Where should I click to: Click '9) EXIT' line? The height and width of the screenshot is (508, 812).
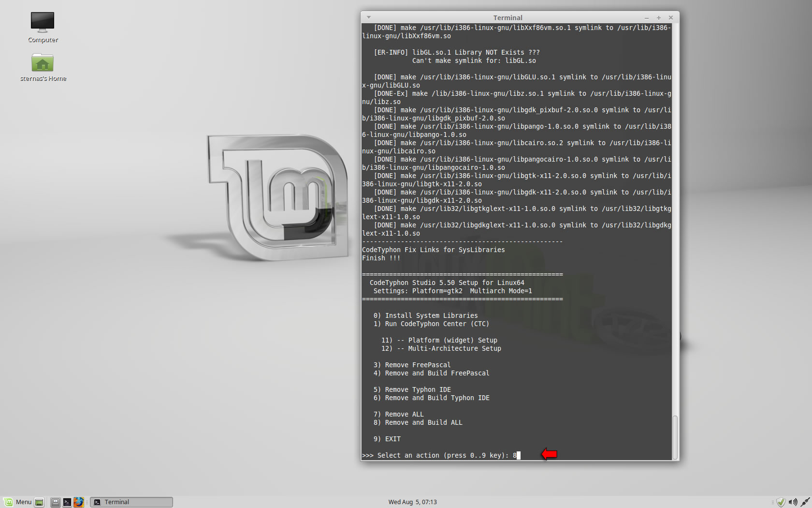pos(387,439)
